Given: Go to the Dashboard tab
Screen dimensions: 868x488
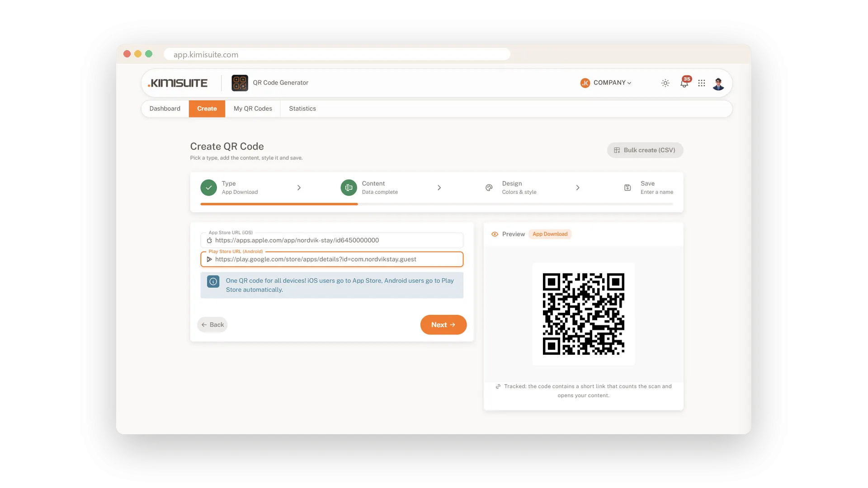Looking at the screenshot, I should pyautogui.click(x=165, y=109).
